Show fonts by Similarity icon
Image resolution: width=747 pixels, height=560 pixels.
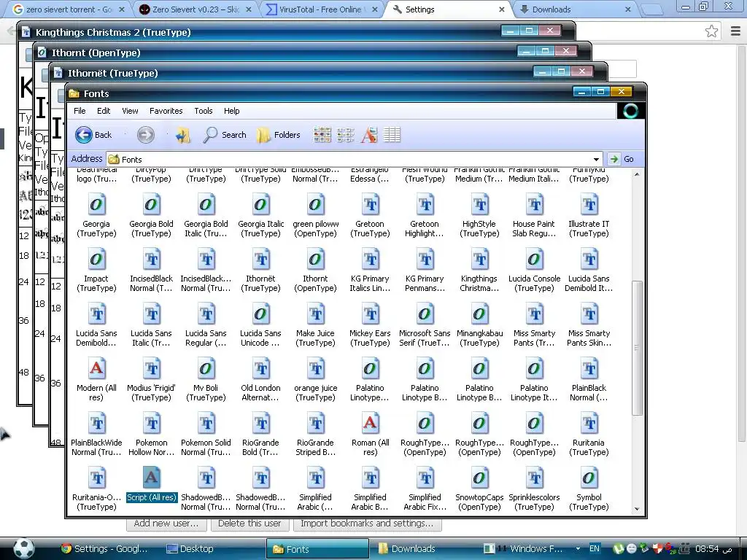tap(368, 135)
